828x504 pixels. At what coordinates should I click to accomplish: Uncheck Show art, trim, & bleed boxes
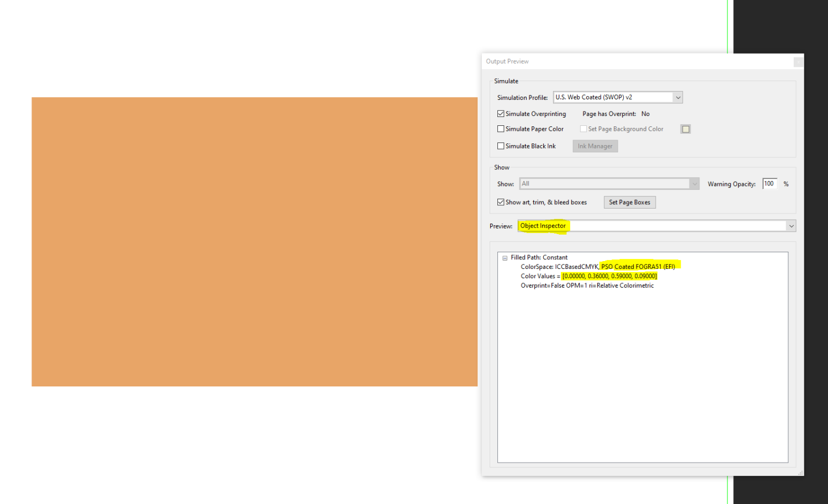(501, 202)
